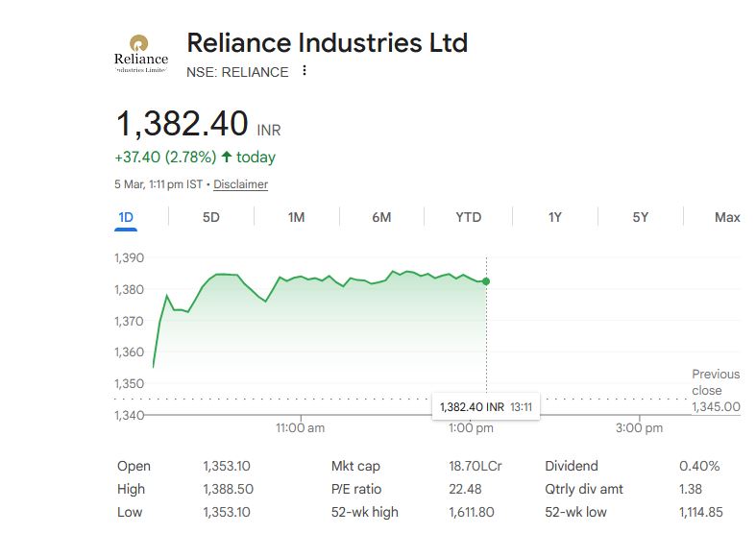Open the three-dot more options menu

point(305,71)
